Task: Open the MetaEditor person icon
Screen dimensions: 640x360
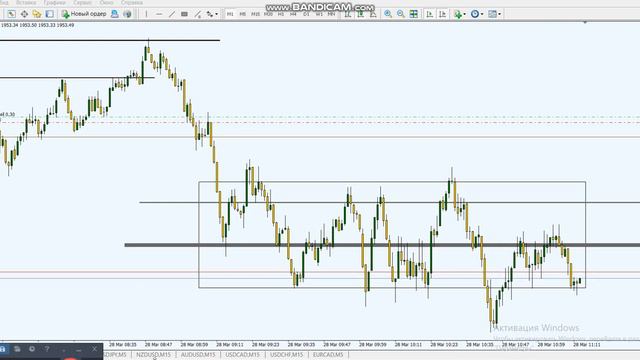Action: click(115, 14)
